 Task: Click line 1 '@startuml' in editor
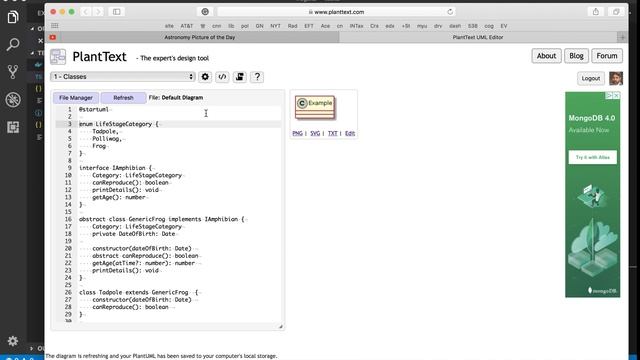(94, 109)
